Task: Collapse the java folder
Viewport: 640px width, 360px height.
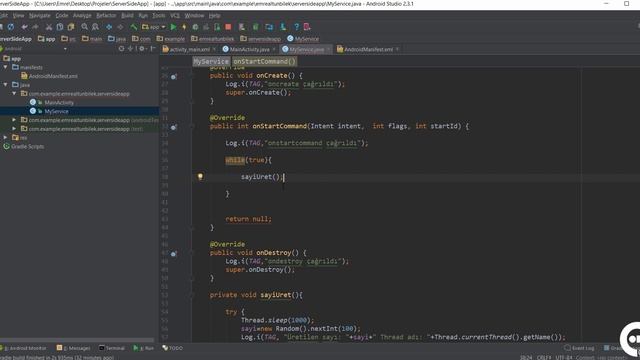Action: (5, 85)
